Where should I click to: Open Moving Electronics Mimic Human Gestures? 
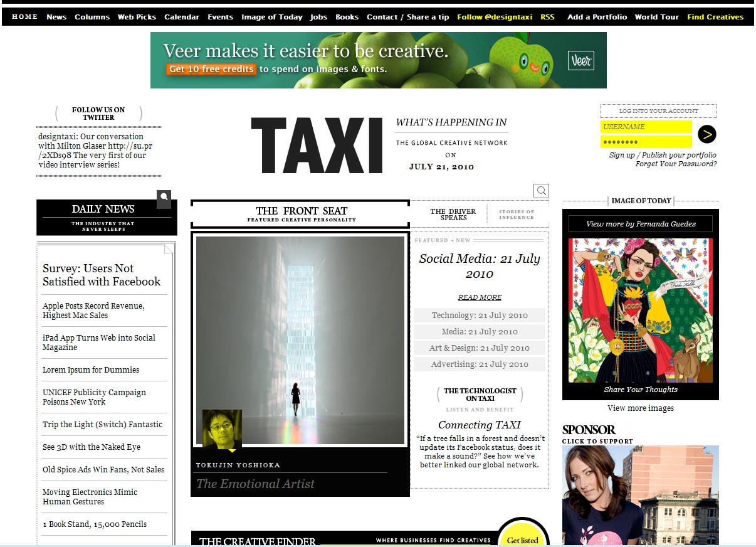point(90,497)
